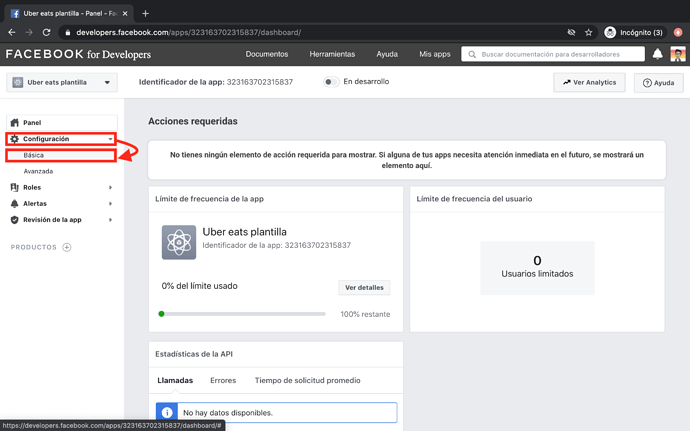Viewport: 690px width, 431px height.
Task: Open the Herramientas menu
Action: coord(332,54)
